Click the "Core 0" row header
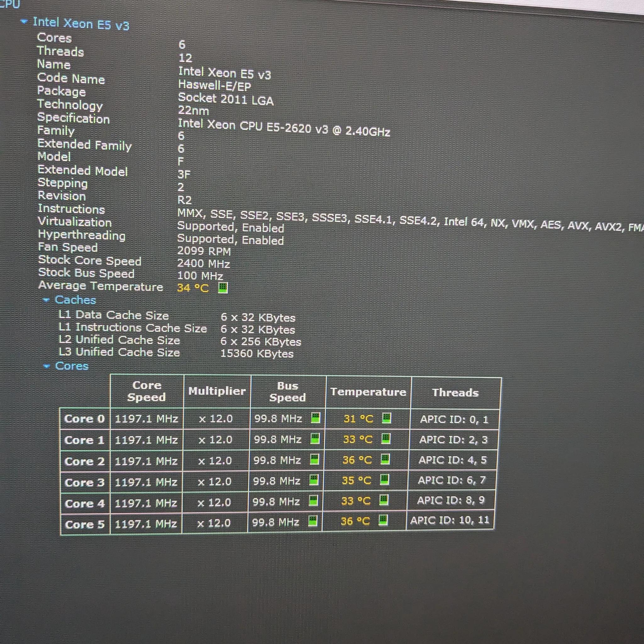Image resolution: width=644 pixels, height=644 pixels. point(85,419)
